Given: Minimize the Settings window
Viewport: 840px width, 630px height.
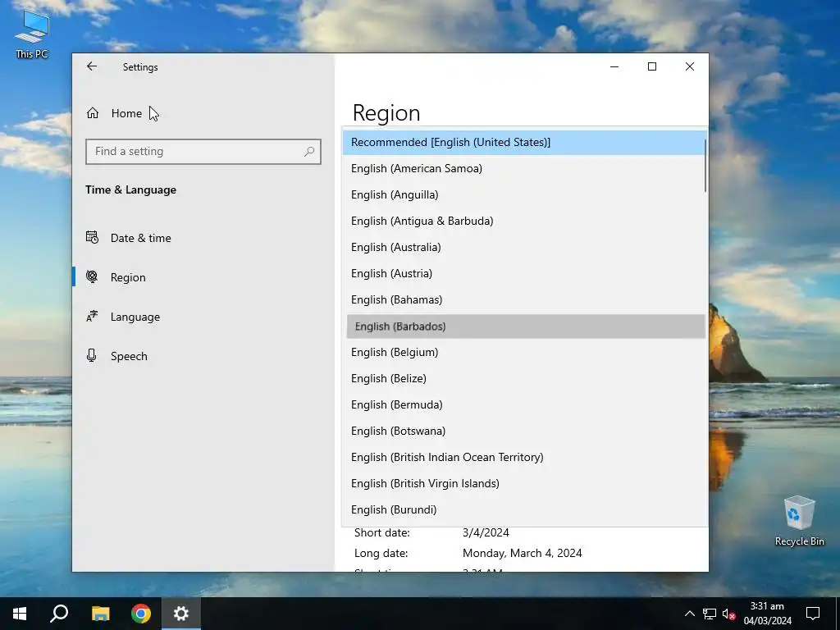Looking at the screenshot, I should 614,66.
